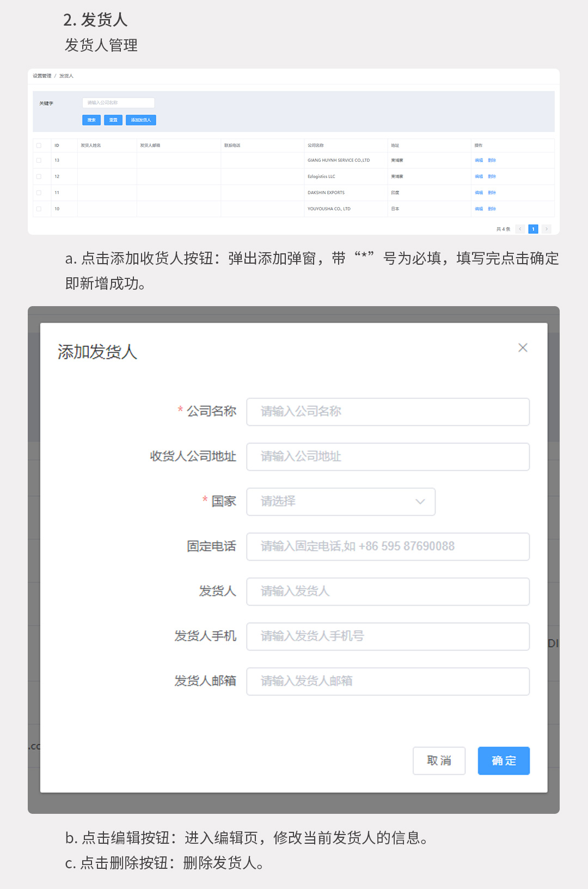This screenshot has height=889, width=588.
Task: Click the next page arrow in pagination
Action: pos(547,229)
